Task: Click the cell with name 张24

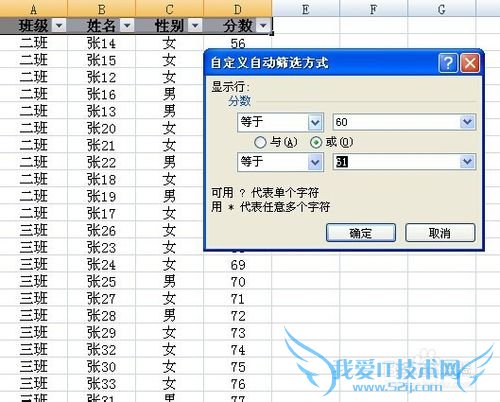Action: pyautogui.click(x=102, y=265)
